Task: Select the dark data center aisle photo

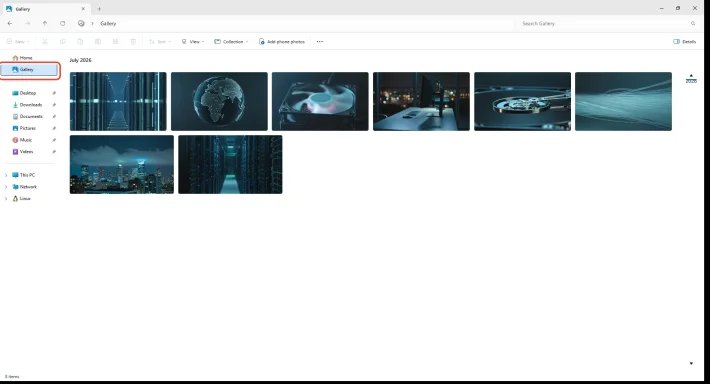Action: (x=230, y=164)
